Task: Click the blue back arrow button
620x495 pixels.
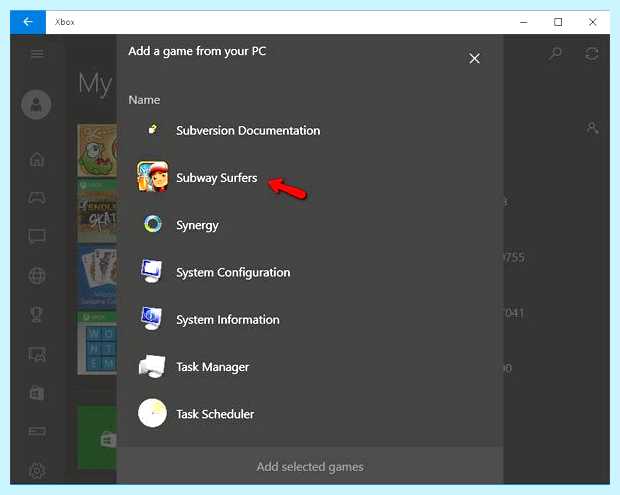Action: click(28, 22)
